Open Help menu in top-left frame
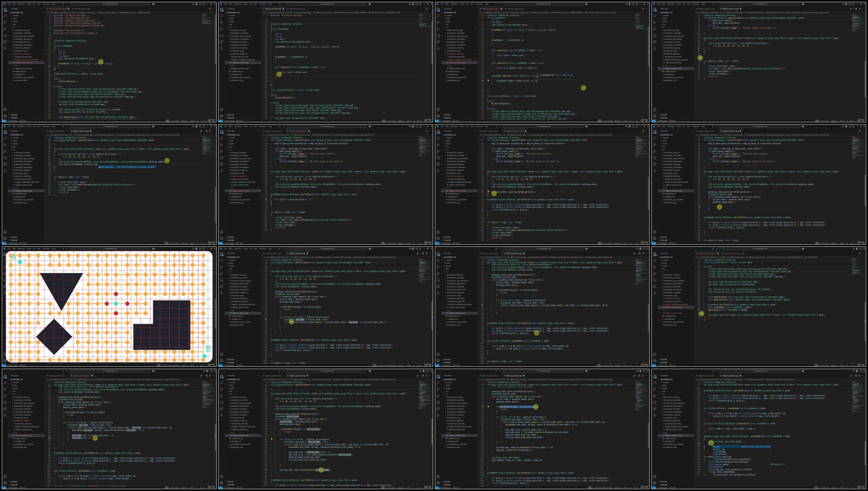Image resolution: width=868 pixels, height=491 pixels. pos(53,4)
